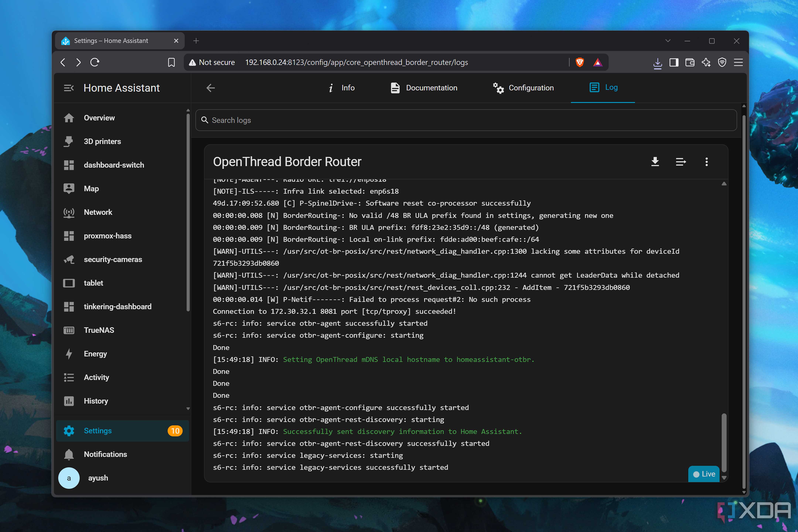
Task: Click the dashboard-switch grid icon
Action: [x=69, y=165]
